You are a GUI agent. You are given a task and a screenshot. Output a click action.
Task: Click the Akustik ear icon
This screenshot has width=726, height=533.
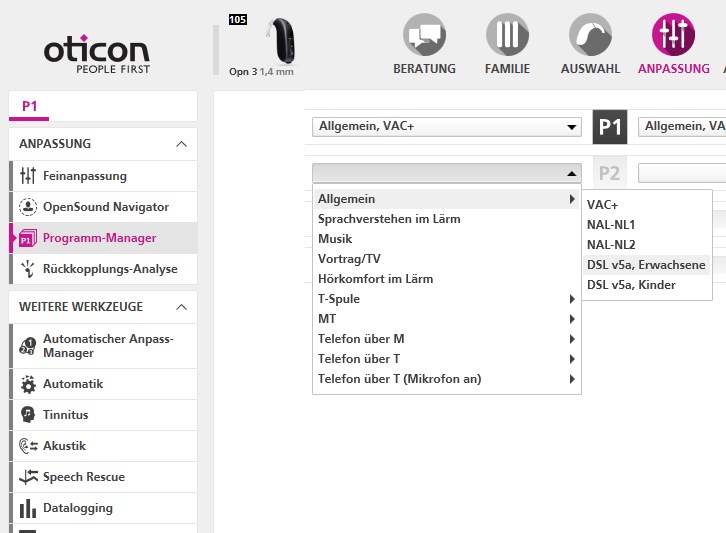pos(28,446)
